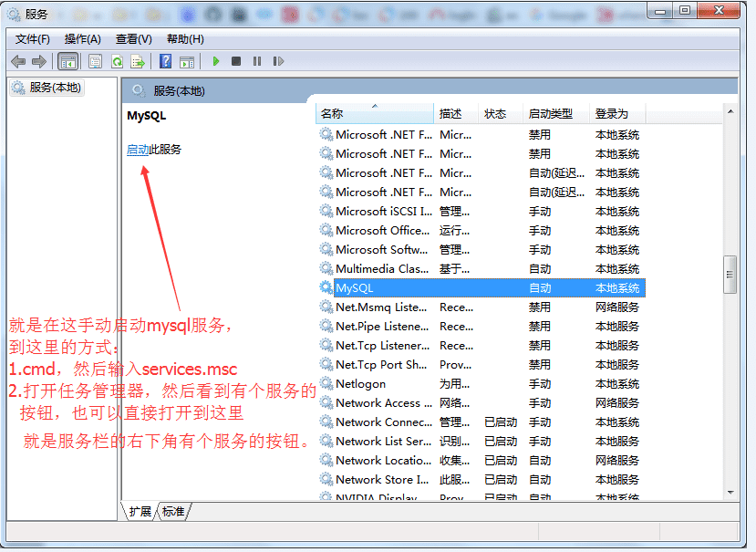Screen dimensions: 756x552
Task: Select the Network Locatio... service
Action: tap(482, 461)
